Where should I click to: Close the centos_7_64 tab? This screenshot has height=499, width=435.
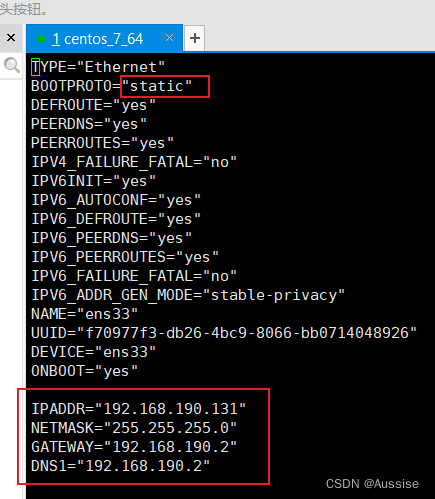pos(169,38)
